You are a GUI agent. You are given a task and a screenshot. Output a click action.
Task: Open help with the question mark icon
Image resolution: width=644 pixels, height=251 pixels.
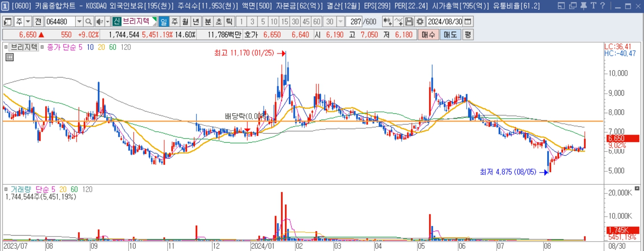tap(602, 6)
